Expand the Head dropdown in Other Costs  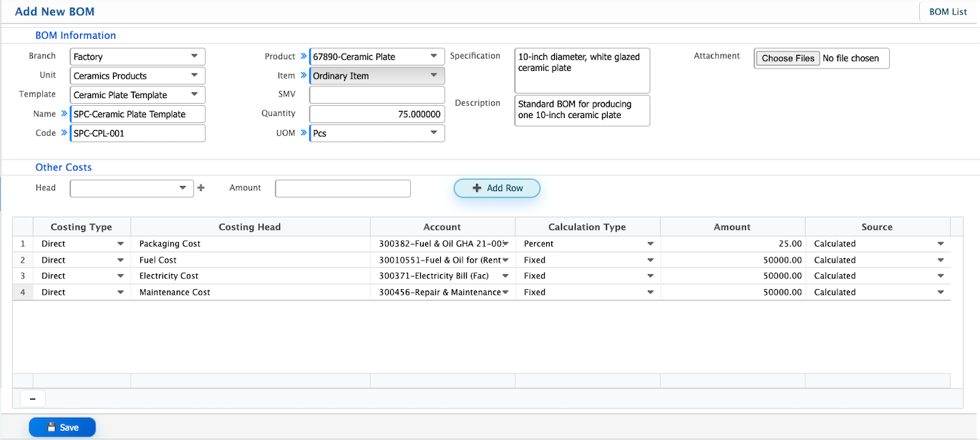(x=132, y=188)
